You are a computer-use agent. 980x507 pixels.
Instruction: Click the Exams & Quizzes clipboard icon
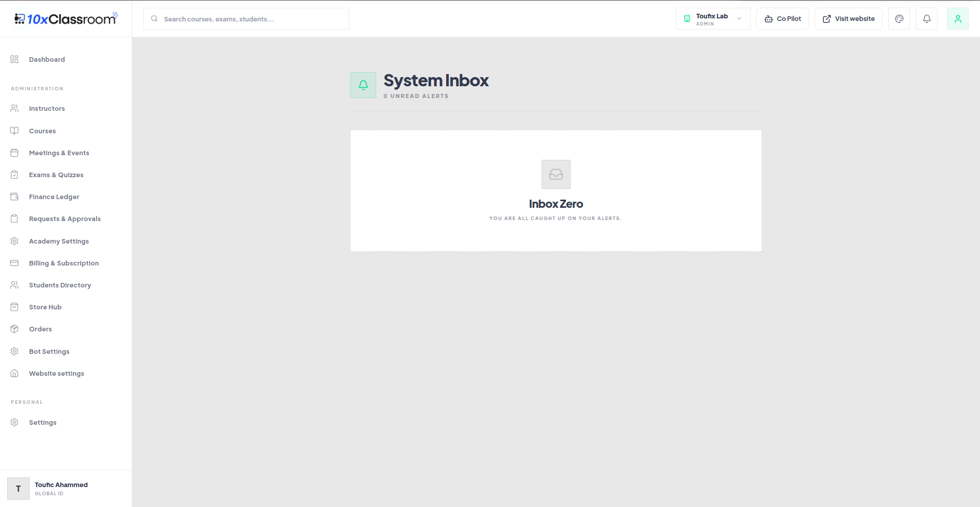click(14, 175)
